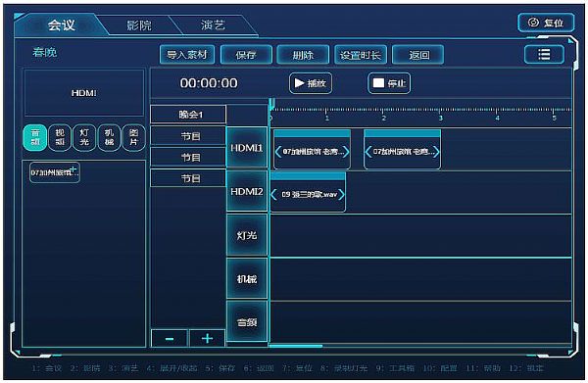Click the right chevron on the second HDMI1 clip
The height and width of the screenshot is (383, 588).
(x=436, y=152)
